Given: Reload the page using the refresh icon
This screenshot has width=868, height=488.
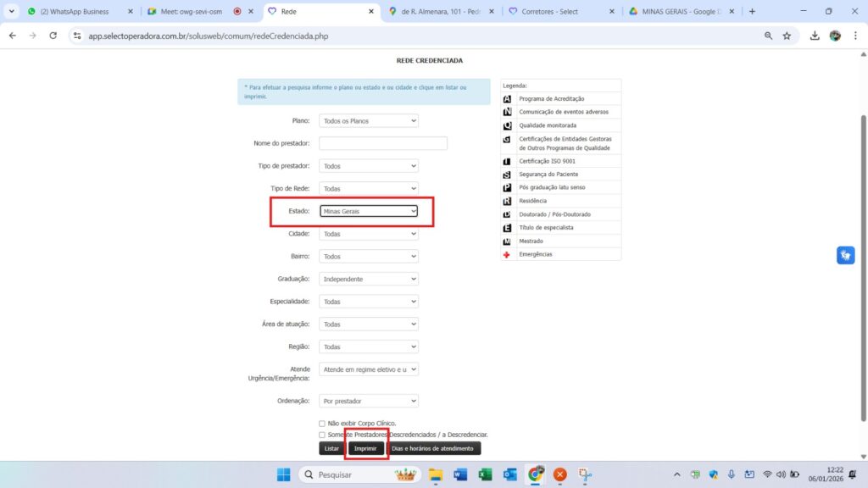Looking at the screenshot, I should [x=53, y=36].
